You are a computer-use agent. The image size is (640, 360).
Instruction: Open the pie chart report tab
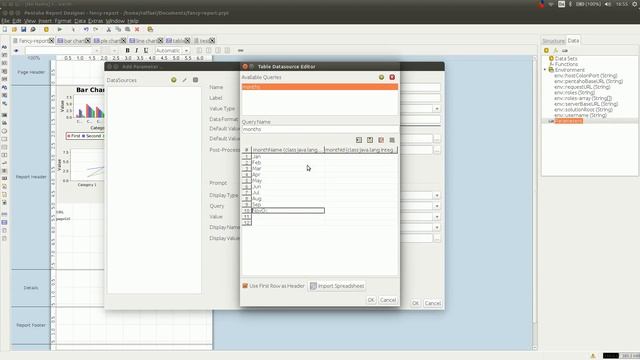(x=110, y=41)
